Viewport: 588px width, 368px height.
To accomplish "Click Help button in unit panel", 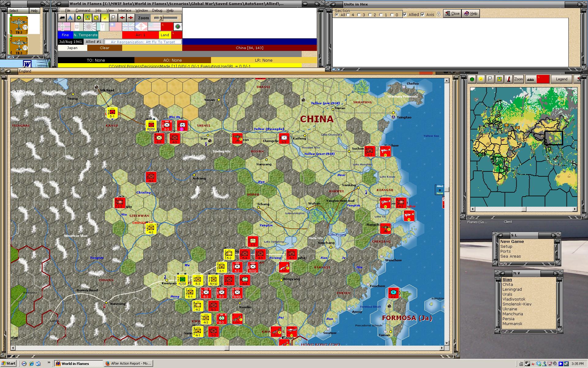I will (34, 11).
